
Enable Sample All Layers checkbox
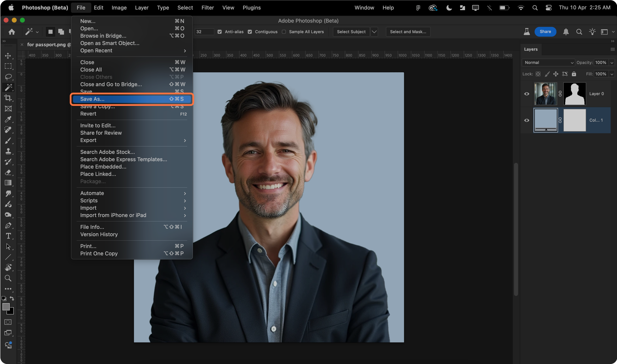(284, 32)
